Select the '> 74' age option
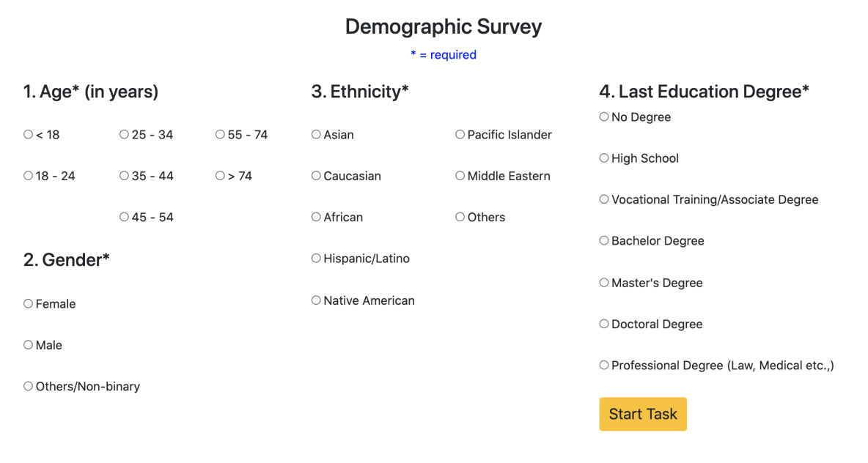Screen dimensions: 868x463 (x=220, y=176)
